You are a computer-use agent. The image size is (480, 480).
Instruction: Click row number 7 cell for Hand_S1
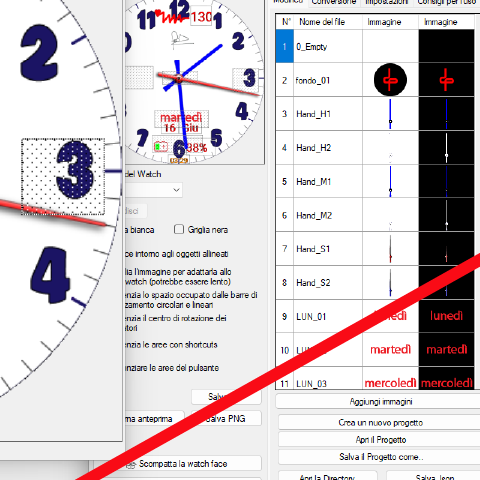coord(285,249)
